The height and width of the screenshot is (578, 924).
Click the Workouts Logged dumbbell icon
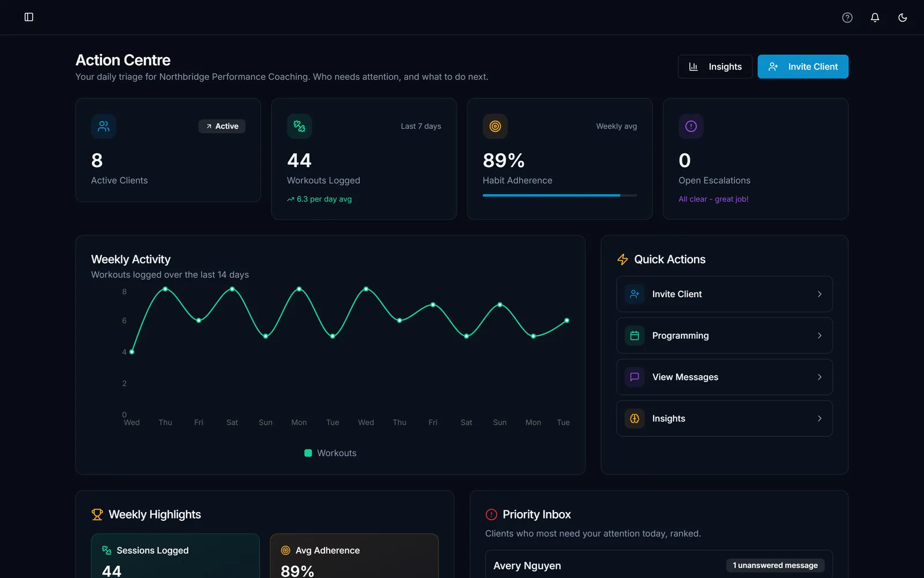tap(299, 126)
